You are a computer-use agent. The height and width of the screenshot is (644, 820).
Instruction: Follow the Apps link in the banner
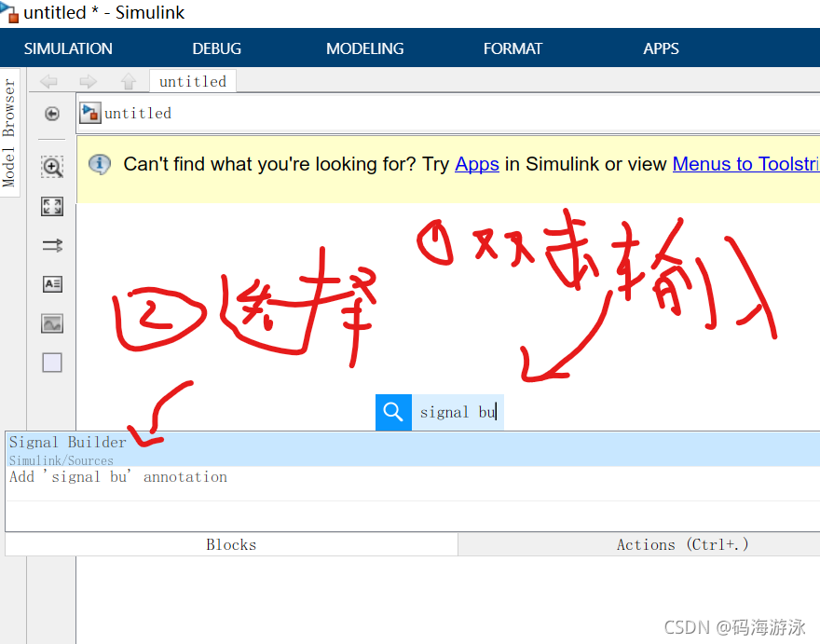pyautogui.click(x=477, y=164)
